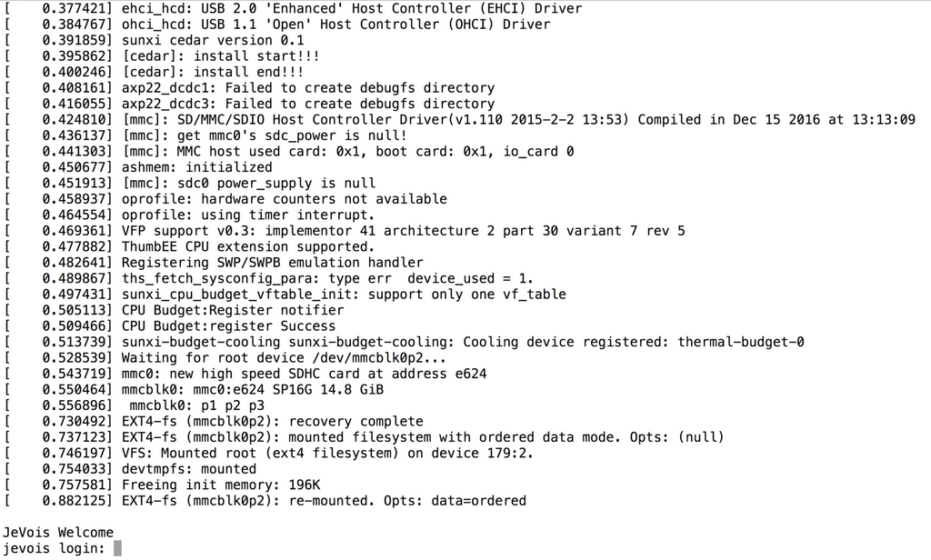
Task: Click the VFP support v0.3 line
Action: (403, 231)
